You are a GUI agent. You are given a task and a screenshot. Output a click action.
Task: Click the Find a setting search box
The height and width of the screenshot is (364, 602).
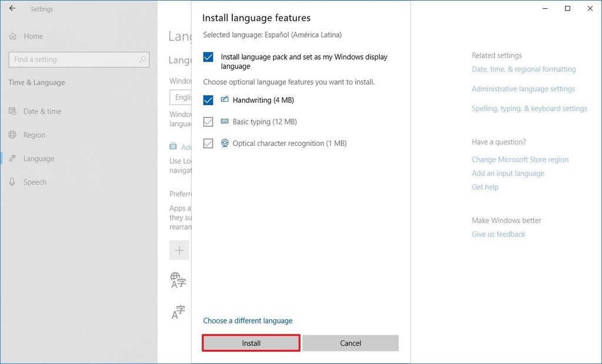(x=78, y=59)
